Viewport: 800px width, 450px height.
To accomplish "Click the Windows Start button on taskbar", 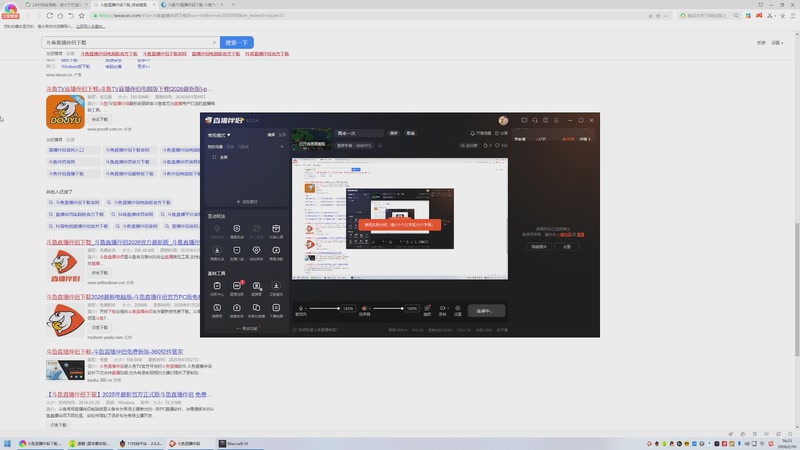I will point(7,443).
